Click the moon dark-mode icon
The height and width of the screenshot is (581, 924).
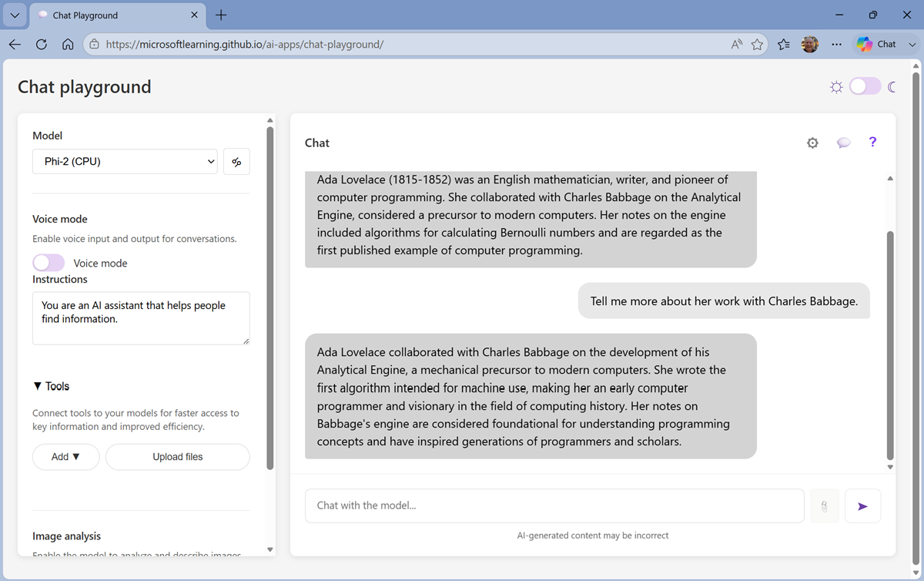click(892, 87)
